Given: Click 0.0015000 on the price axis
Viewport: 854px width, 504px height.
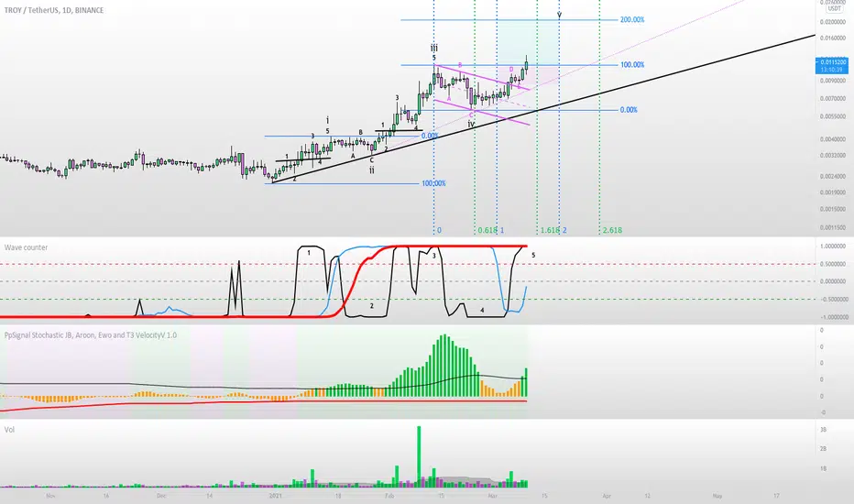Looking at the screenshot, I should 833,209.
